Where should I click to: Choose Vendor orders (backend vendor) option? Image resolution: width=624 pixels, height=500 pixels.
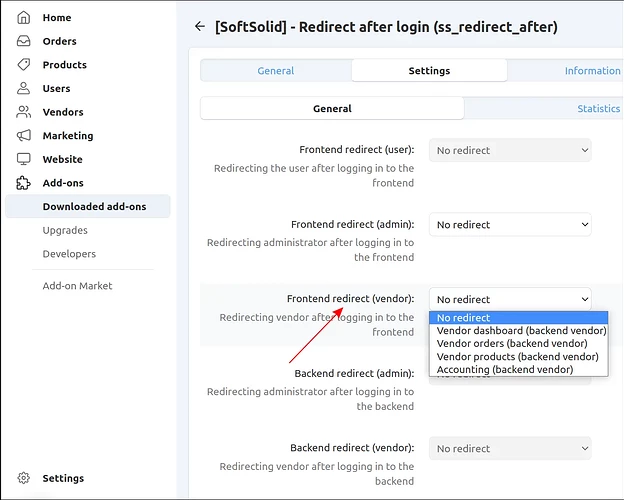[519, 343]
